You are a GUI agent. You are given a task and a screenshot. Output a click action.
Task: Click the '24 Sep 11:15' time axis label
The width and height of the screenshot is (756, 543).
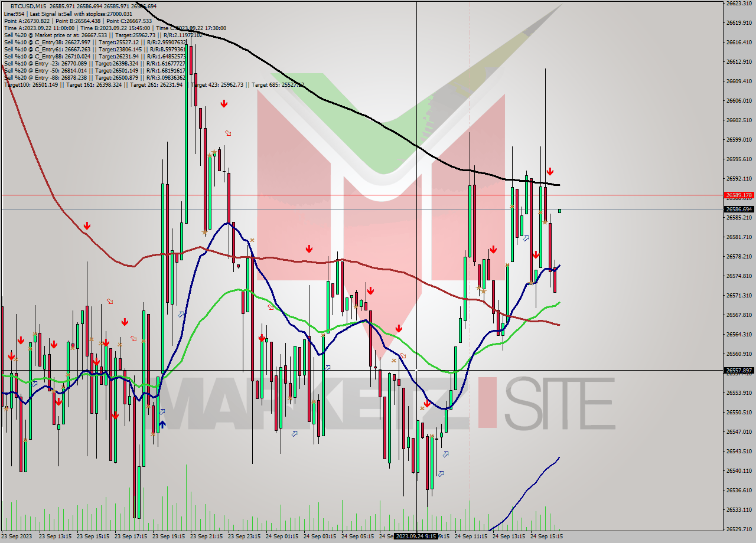click(x=471, y=537)
